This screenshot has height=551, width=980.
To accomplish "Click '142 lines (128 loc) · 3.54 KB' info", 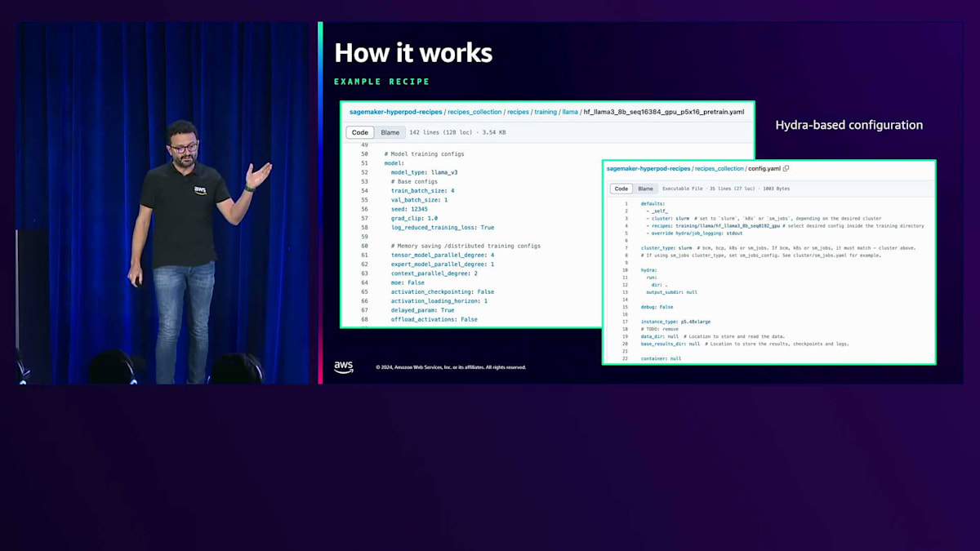I will (457, 132).
